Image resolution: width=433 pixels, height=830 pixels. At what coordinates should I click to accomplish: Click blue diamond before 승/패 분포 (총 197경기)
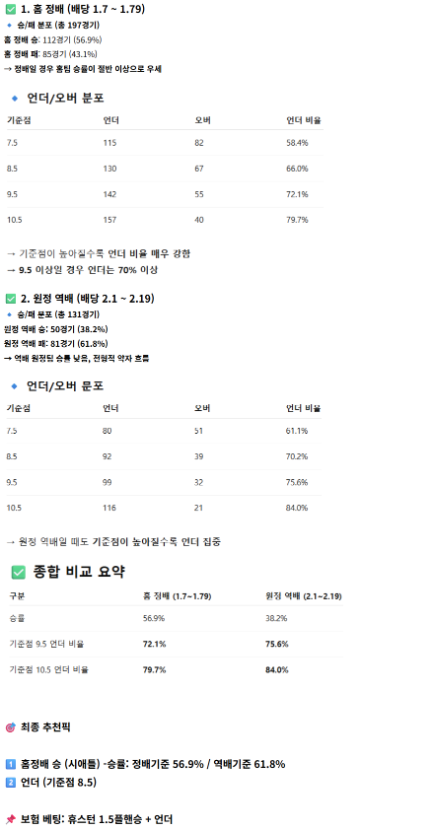[x=9, y=25]
